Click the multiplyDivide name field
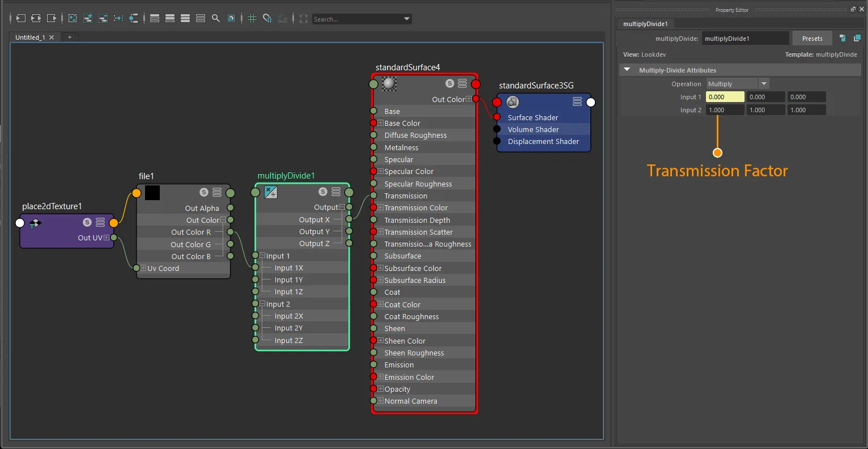Viewport: 868px width, 449px height. (745, 39)
